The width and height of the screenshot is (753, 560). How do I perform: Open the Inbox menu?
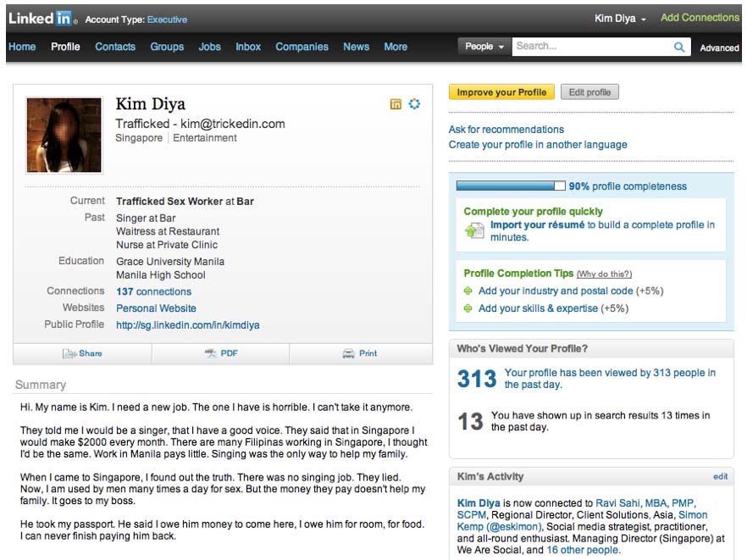(x=248, y=47)
